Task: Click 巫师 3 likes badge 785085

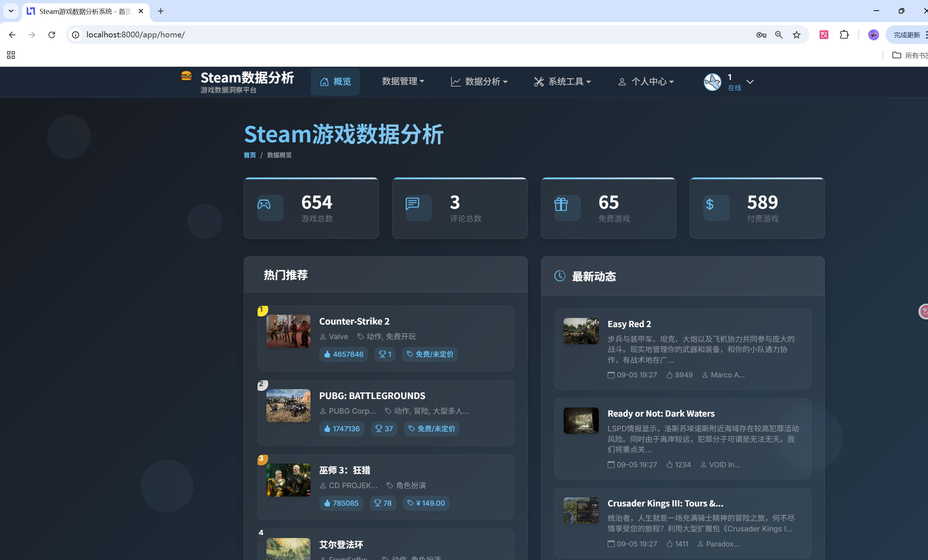Action: tap(341, 504)
